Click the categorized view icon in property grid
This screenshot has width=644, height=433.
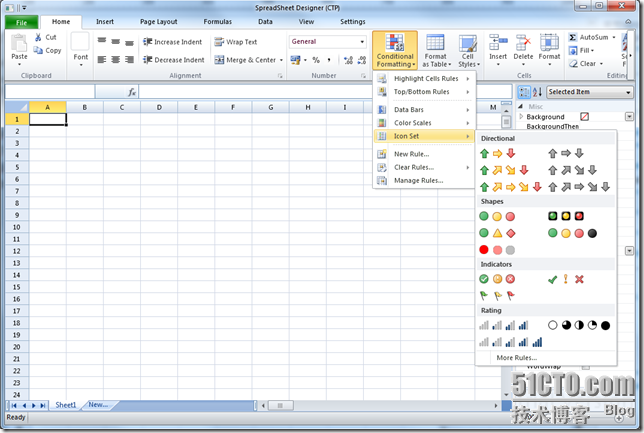(x=524, y=92)
